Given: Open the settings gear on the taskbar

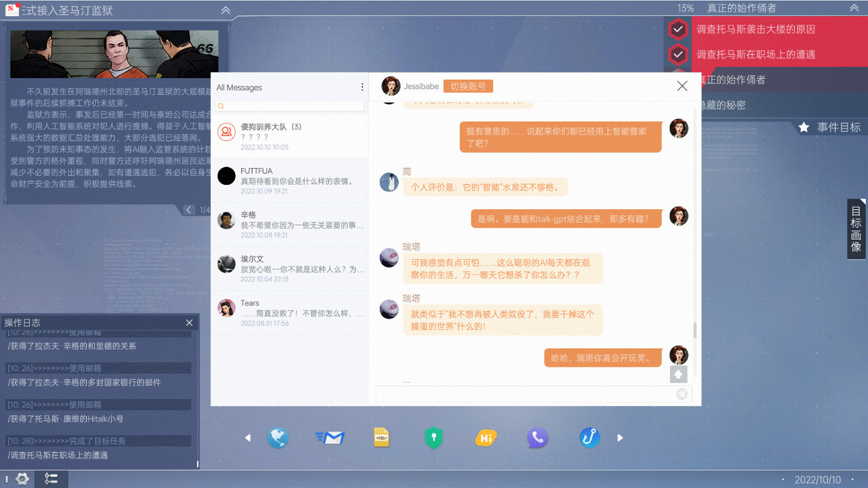Looking at the screenshot, I should tap(21, 479).
